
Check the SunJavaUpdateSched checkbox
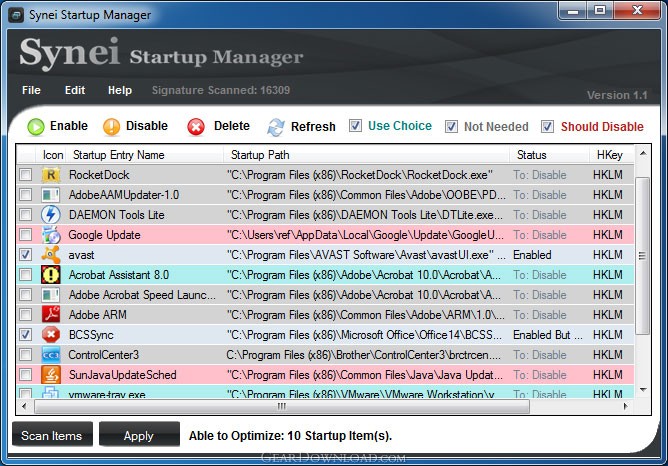[26, 375]
